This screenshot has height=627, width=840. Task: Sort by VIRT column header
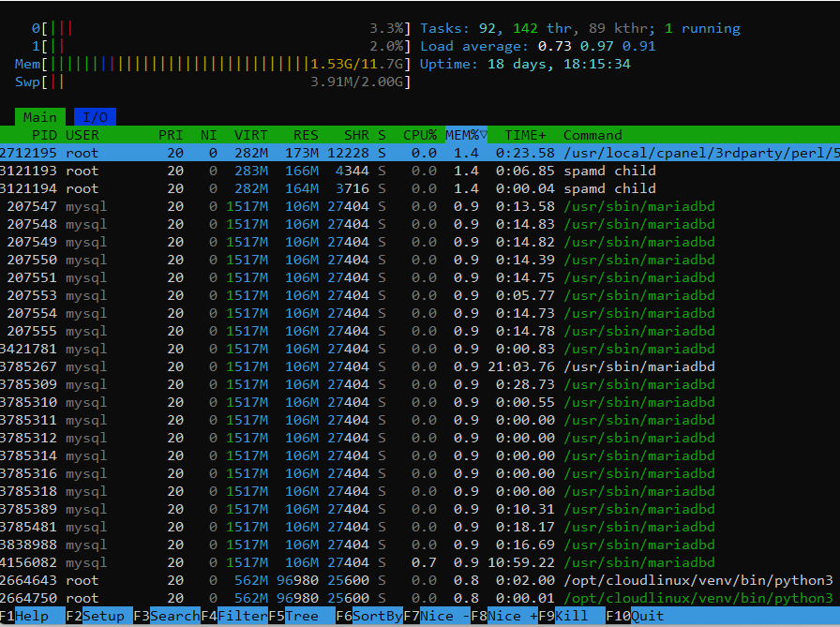[x=250, y=135]
